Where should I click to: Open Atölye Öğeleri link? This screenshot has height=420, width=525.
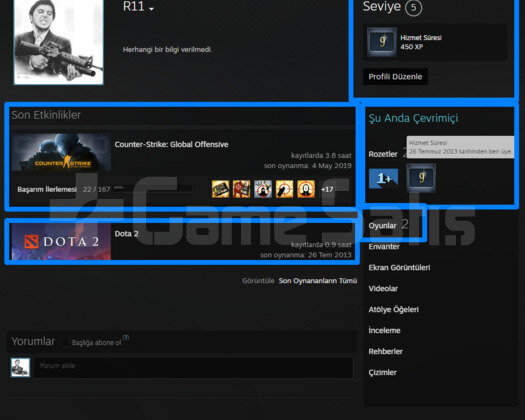[x=393, y=310]
